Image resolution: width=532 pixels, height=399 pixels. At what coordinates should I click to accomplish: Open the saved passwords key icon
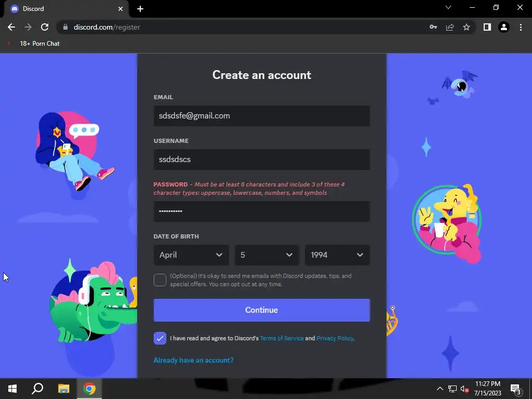point(433,27)
